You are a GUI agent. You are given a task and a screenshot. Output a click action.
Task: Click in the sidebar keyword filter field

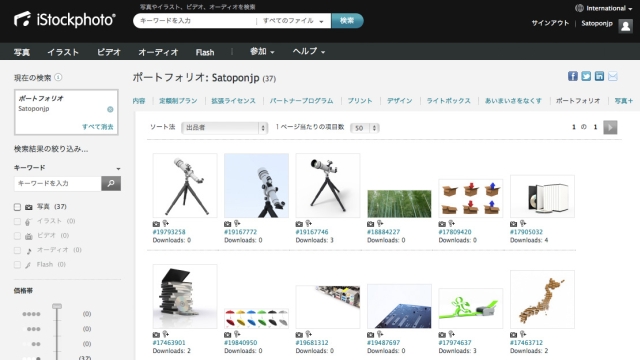(58, 183)
